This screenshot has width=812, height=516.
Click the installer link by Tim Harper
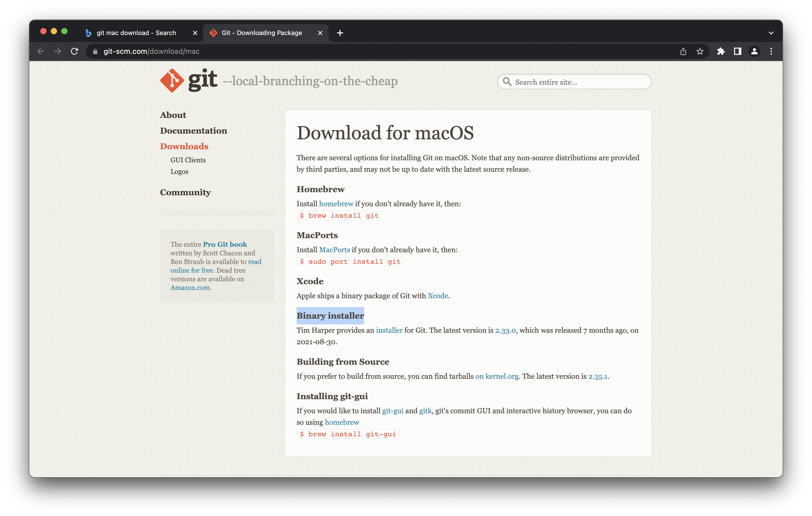[389, 330]
